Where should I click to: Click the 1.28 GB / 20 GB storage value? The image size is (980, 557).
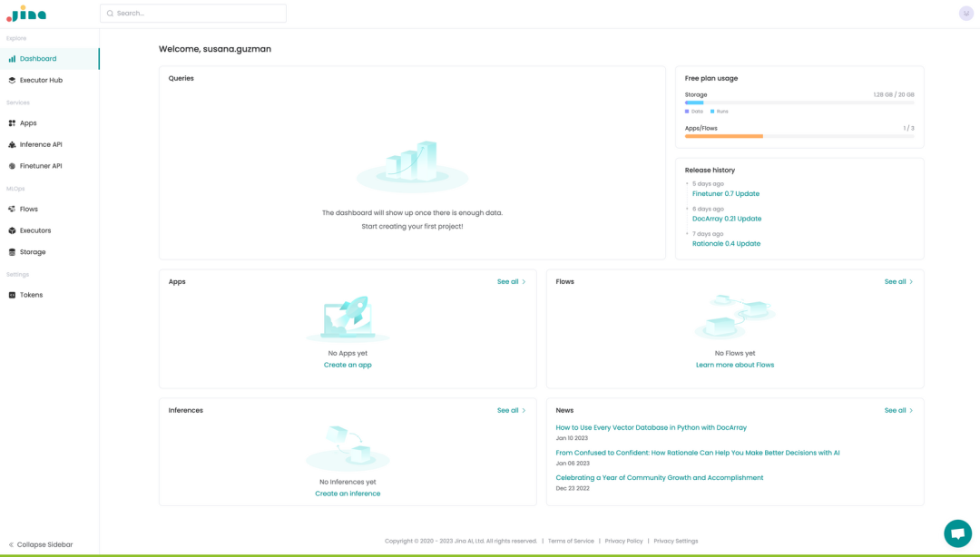pyautogui.click(x=894, y=95)
